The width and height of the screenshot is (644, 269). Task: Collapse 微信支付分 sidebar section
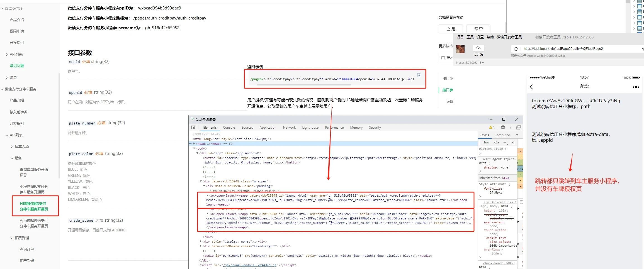click(2, 9)
